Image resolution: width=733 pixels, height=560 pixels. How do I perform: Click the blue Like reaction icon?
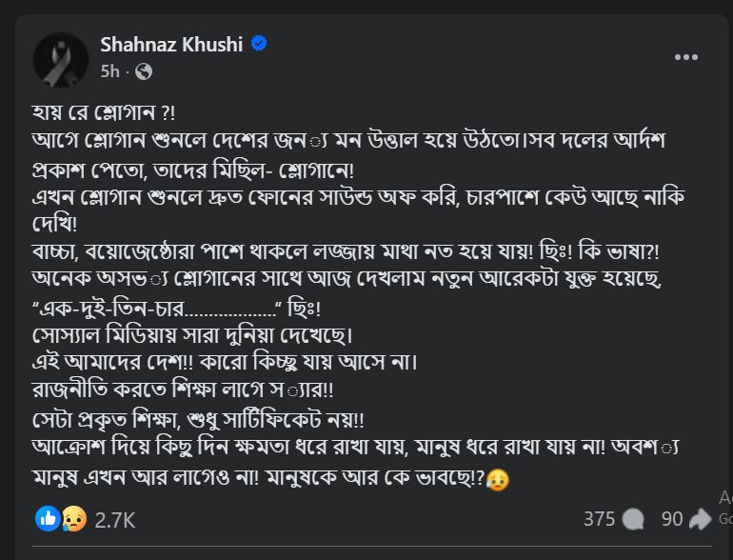(47, 519)
